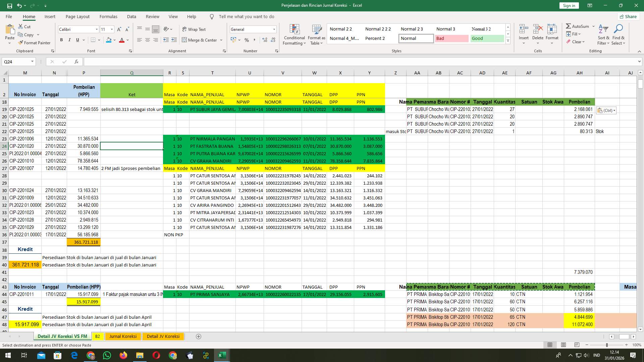Expand the Fill Color palette
The width and height of the screenshot is (644, 362).
(x=114, y=40)
